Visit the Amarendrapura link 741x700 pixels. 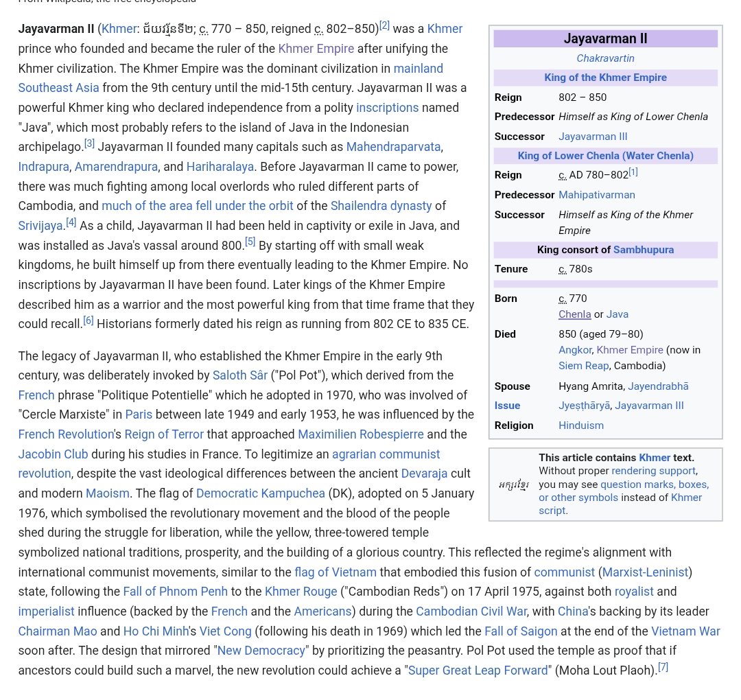pos(116,167)
